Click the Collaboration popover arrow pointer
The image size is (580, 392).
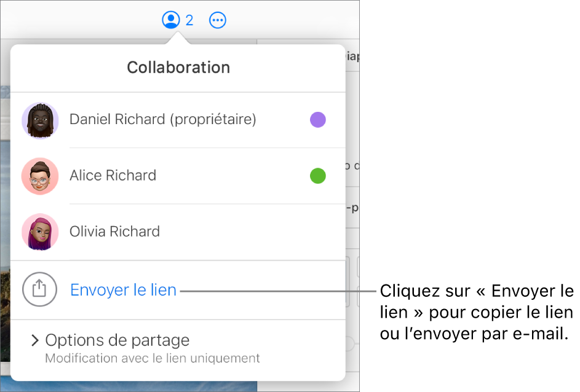click(x=178, y=38)
